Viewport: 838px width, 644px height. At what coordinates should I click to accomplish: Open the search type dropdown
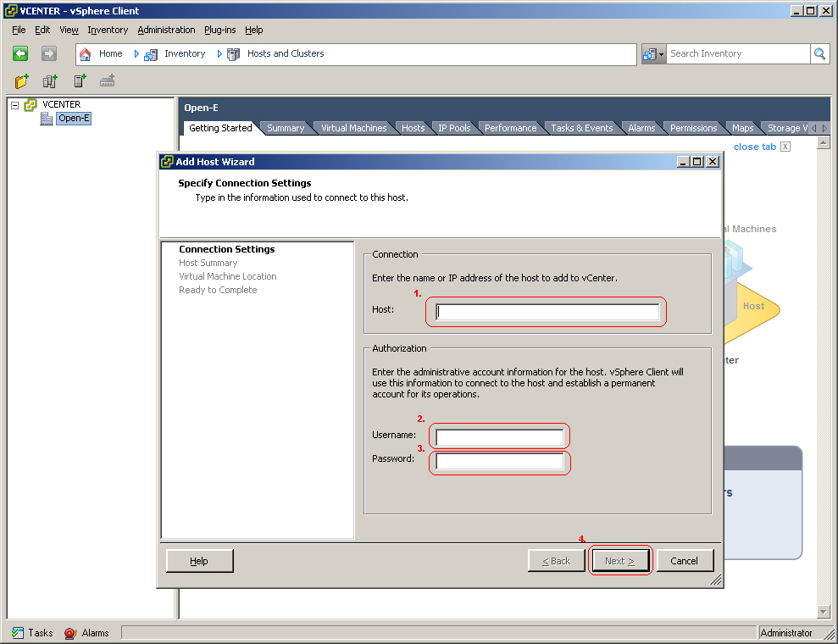(x=653, y=54)
